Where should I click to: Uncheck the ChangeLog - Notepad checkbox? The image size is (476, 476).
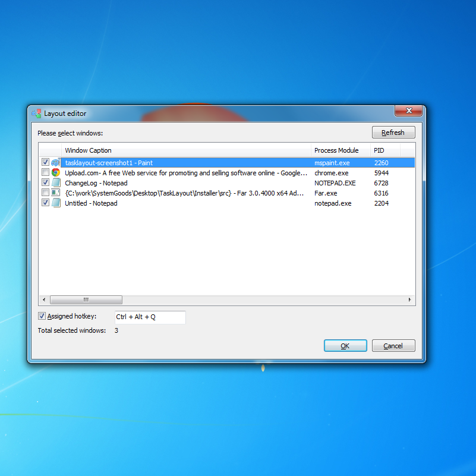pyautogui.click(x=45, y=182)
